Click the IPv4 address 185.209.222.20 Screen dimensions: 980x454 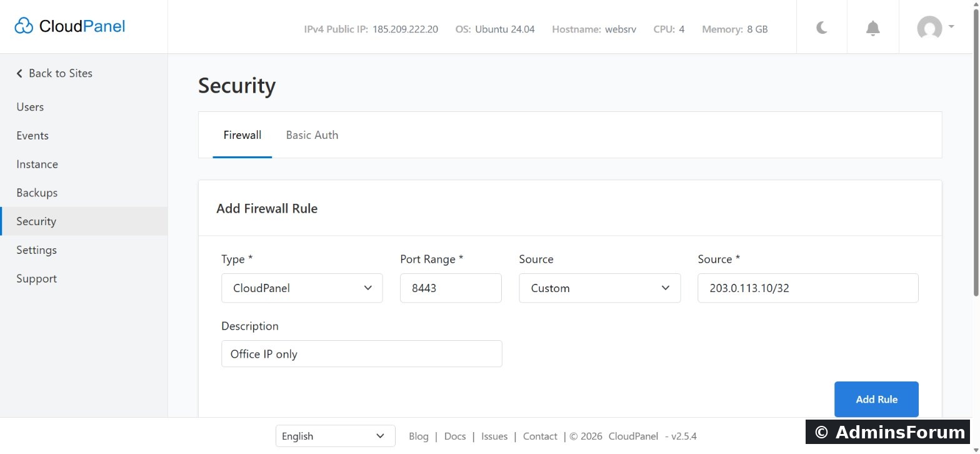coord(405,29)
